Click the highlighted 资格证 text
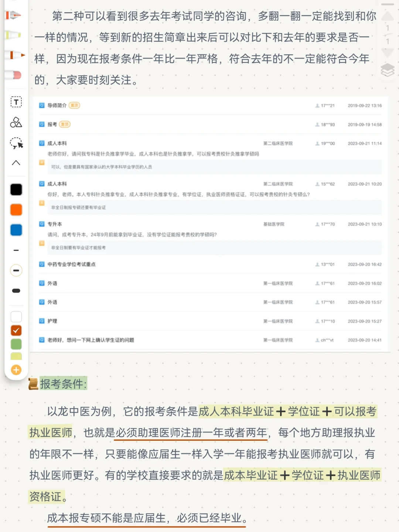 click(x=45, y=497)
